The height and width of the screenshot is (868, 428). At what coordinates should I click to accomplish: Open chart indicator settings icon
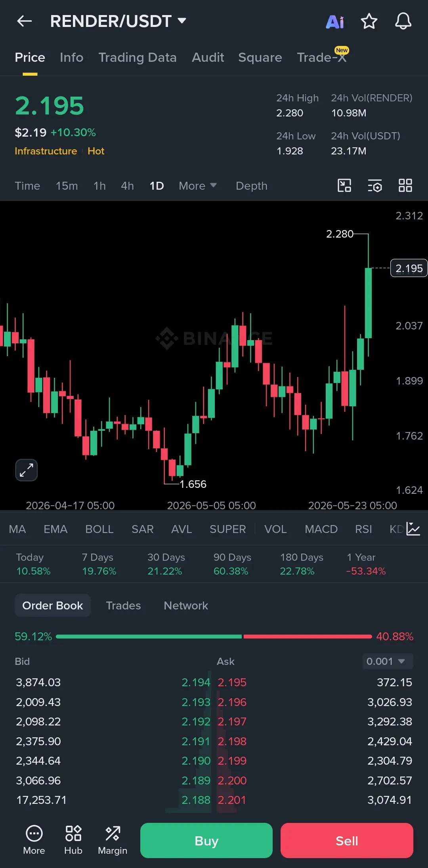375,185
